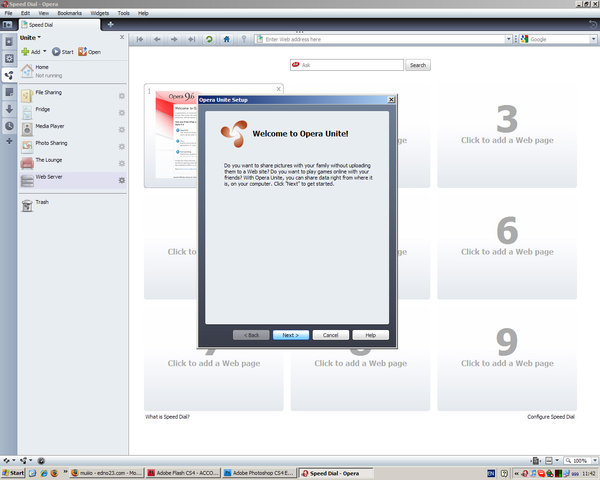
Task: Open the Edit menu
Action: coord(25,13)
